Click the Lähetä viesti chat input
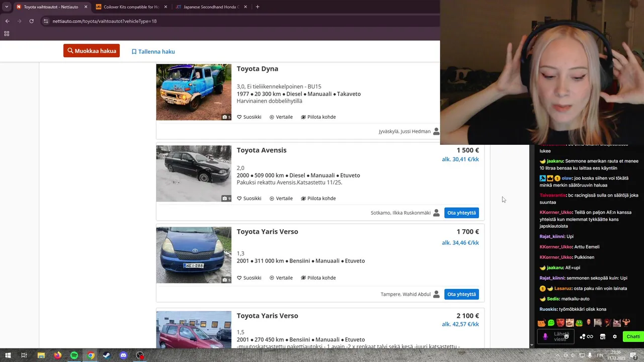Viewport: 644px width, 362px height. (x=556, y=336)
